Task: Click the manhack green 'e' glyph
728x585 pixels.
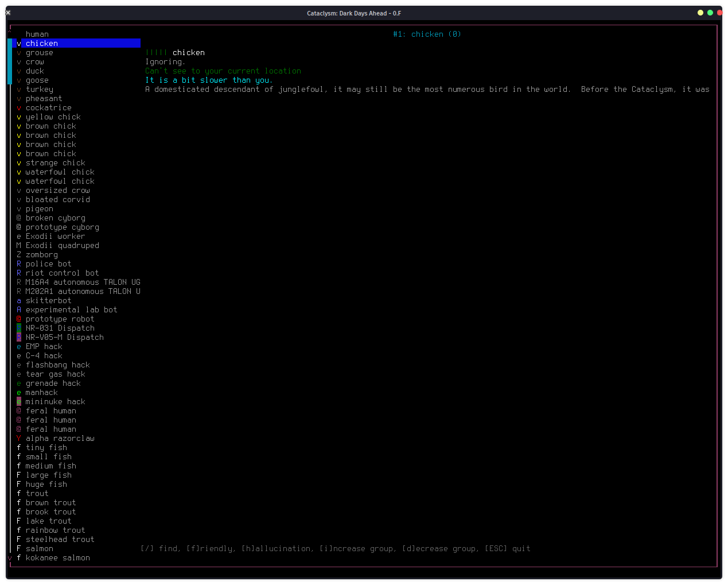Action: point(18,392)
